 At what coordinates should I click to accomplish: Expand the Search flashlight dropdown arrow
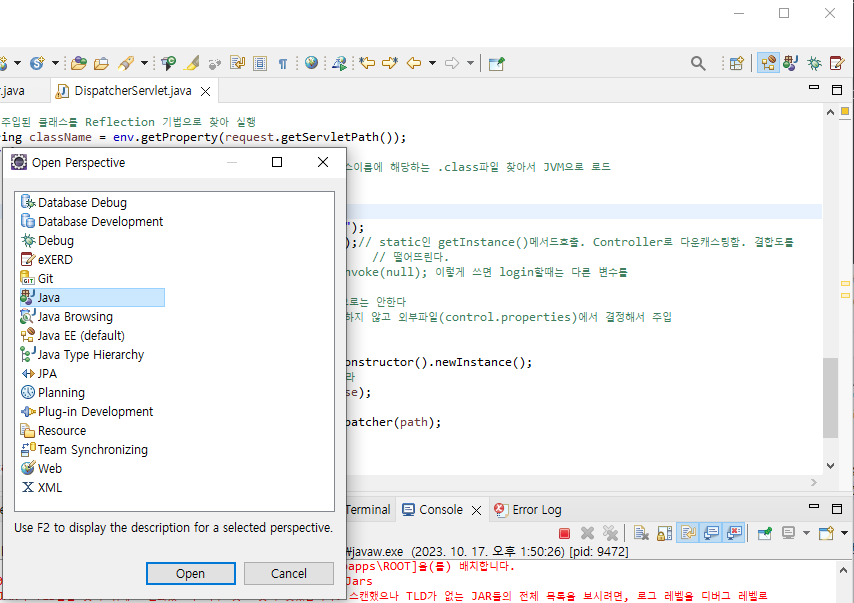[144, 63]
